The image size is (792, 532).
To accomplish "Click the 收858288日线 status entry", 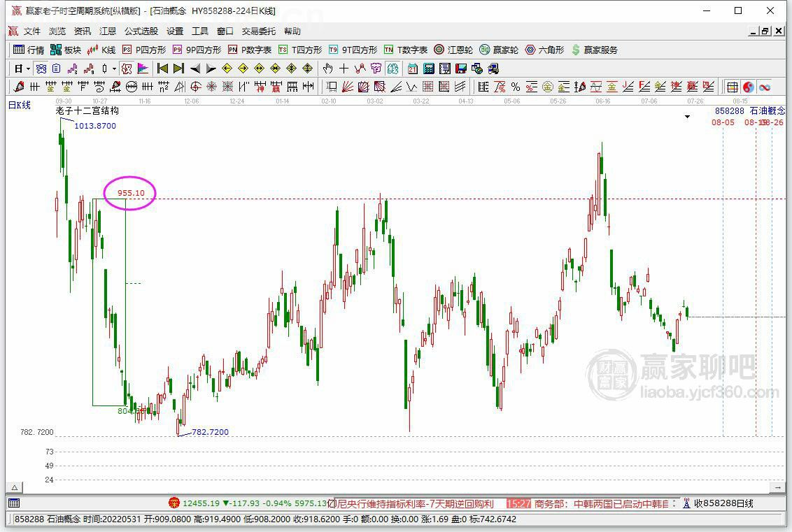I will (723, 503).
